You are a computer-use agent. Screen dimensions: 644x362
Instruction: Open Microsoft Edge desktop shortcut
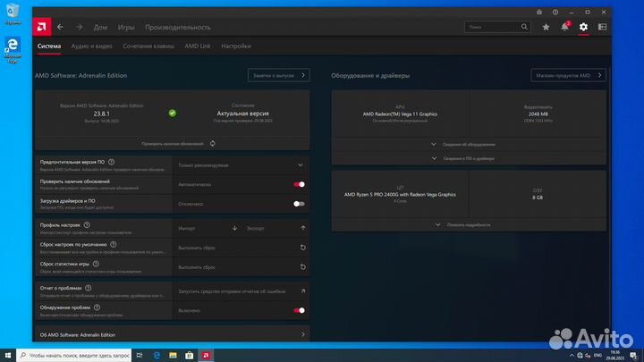click(13, 50)
